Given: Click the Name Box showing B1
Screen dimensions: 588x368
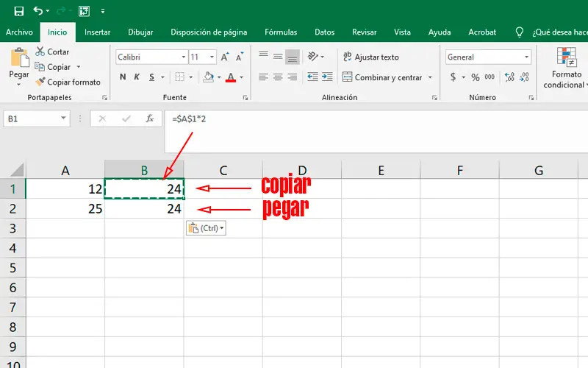Looking at the screenshot, I should point(36,118).
